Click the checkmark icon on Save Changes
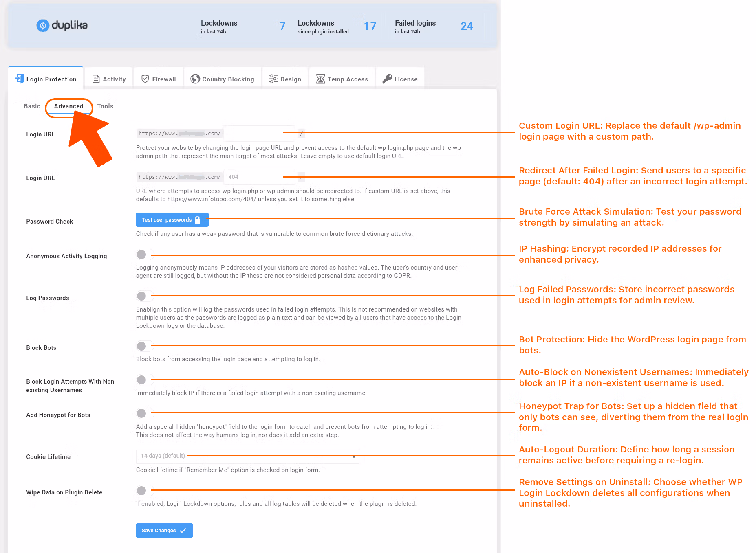This screenshot has width=756, height=553. tap(183, 531)
